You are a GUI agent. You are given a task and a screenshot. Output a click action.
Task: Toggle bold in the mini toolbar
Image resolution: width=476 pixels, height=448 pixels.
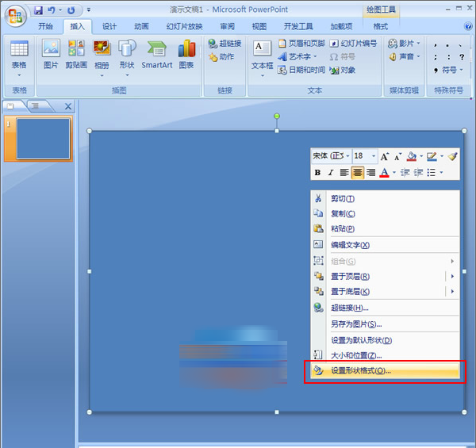tap(317, 173)
